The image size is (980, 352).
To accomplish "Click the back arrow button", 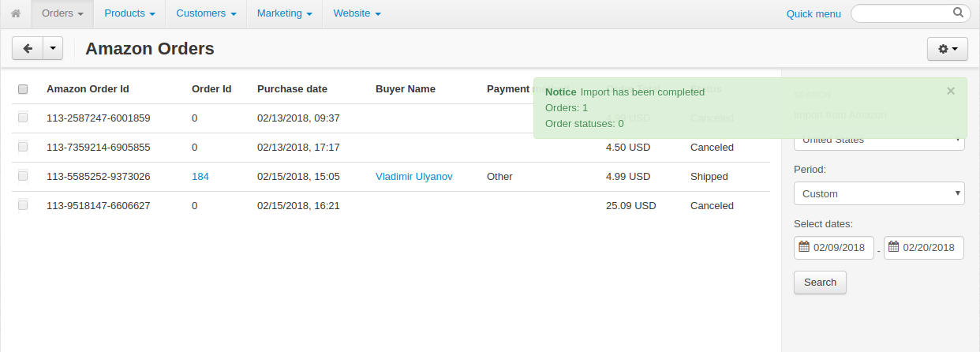I will tap(28, 48).
